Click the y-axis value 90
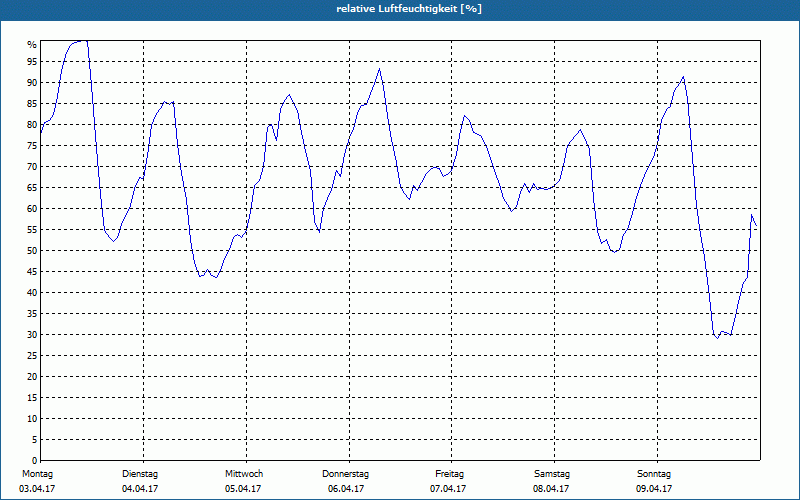 32,83
